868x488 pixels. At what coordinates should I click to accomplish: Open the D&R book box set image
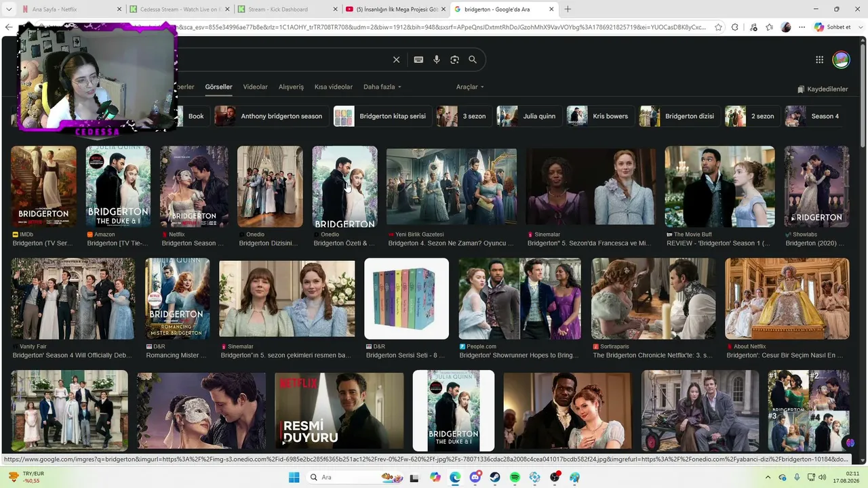[x=407, y=298]
